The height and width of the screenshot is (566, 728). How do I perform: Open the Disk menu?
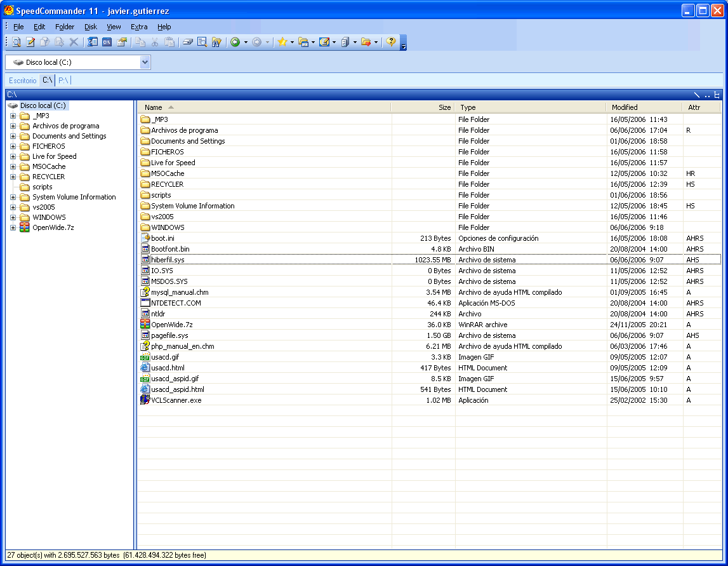click(91, 27)
